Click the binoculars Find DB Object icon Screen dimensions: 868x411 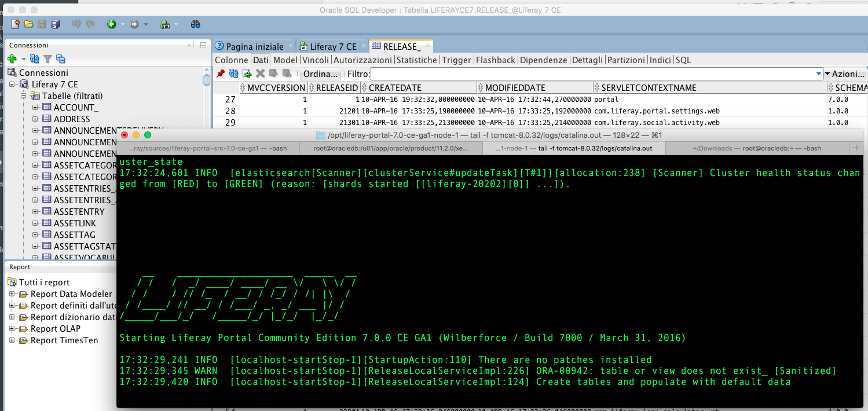(196, 24)
